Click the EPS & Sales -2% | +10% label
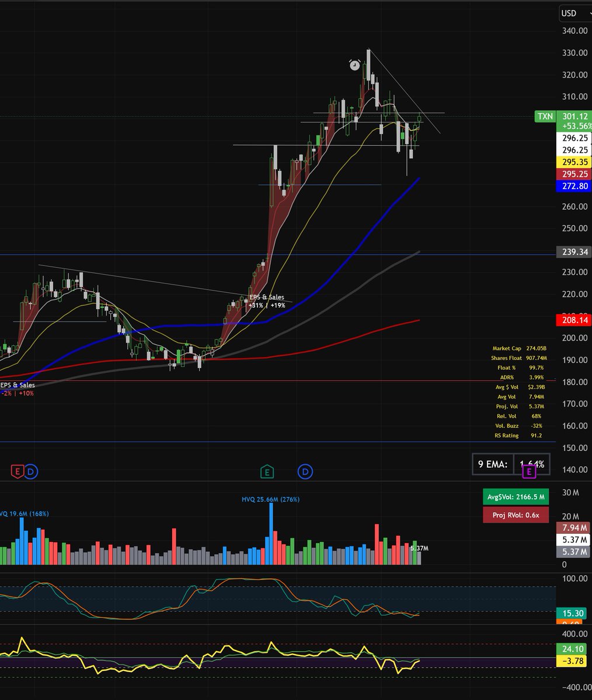Screen dimensions: 592x700 18,389
